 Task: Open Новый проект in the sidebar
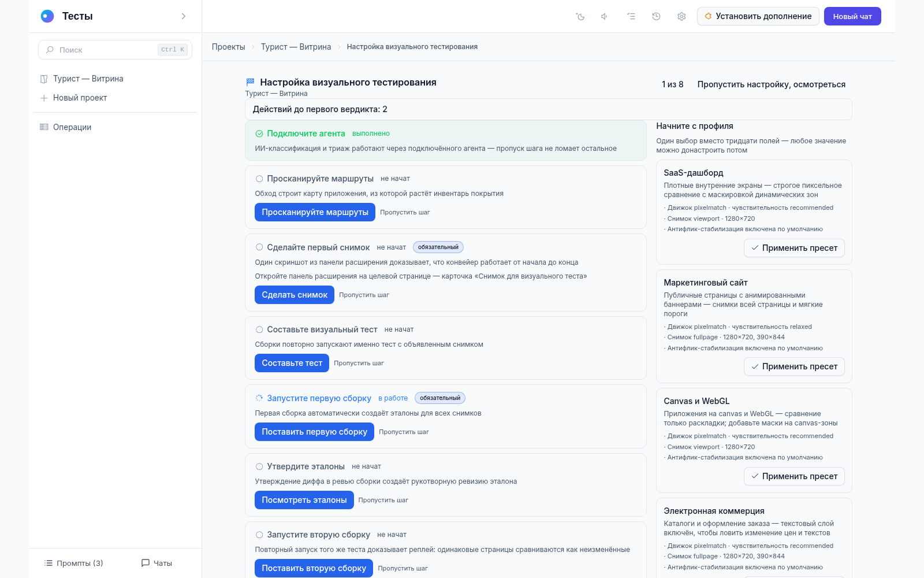click(80, 98)
